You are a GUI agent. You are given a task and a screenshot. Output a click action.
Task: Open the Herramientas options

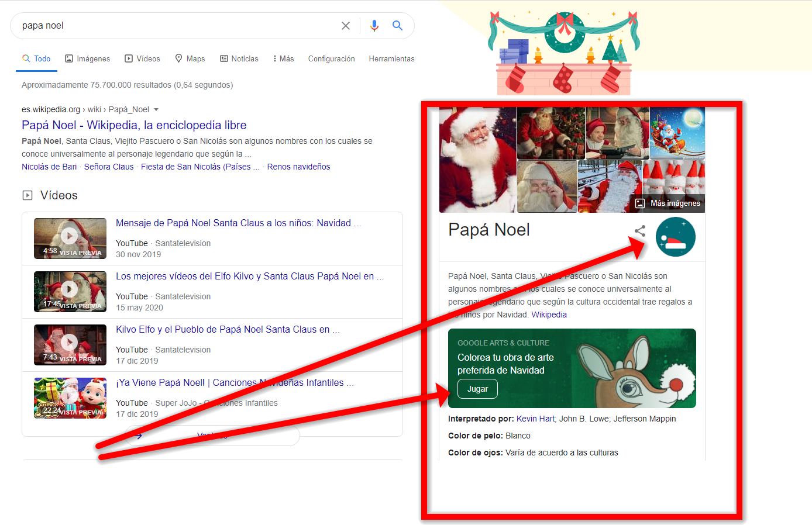pyautogui.click(x=391, y=58)
